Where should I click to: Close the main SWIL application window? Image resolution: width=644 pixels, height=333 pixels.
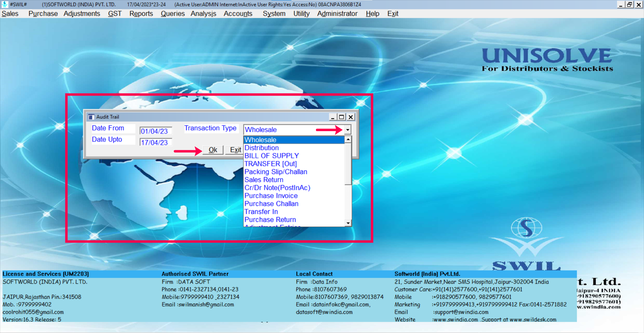(639, 4)
